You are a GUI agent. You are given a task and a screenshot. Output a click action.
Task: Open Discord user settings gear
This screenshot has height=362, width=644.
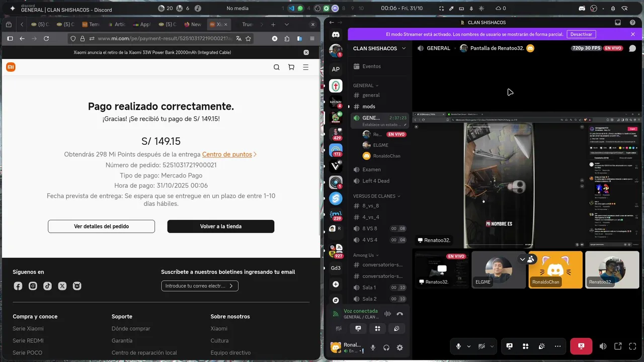(399, 347)
